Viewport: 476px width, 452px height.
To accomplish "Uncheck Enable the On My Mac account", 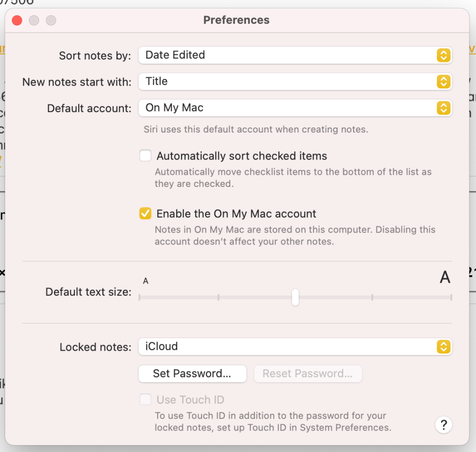I will pyautogui.click(x=146, y=214).
